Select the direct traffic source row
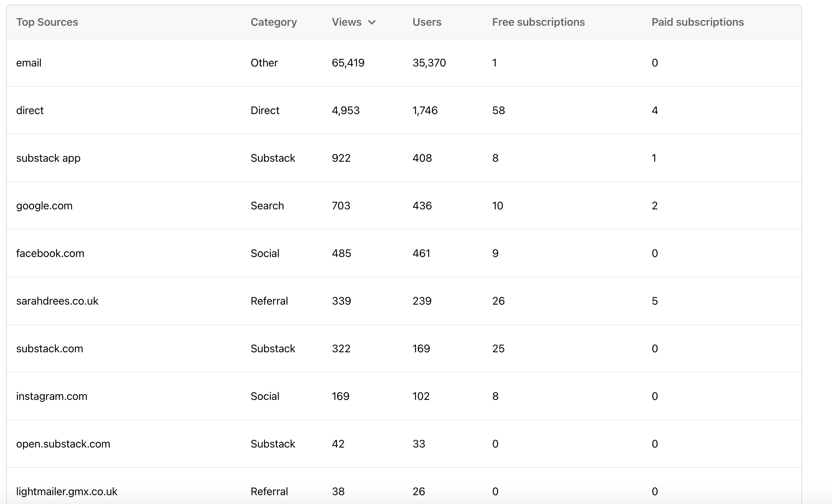This screenshot has width=832, height=504. (30, 110)
